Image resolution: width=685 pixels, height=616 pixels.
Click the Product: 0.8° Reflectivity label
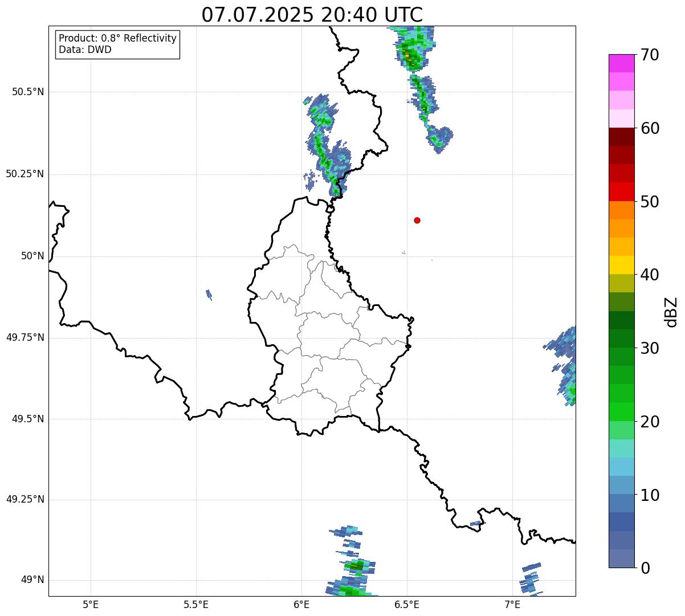click(x=118, y=38)
